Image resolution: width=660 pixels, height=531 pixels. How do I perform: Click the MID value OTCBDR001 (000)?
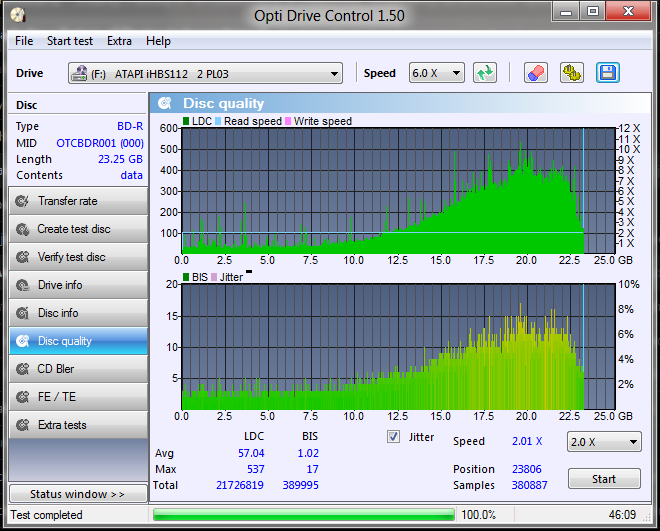100,143
